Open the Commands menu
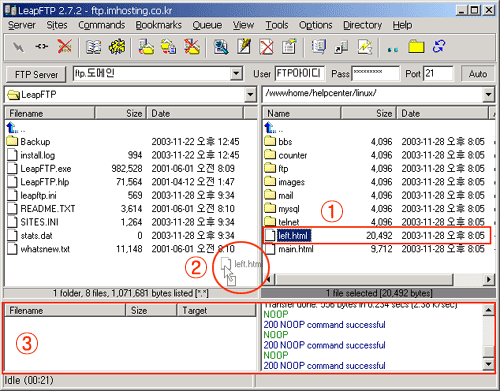The height and width of the screenshot is (391, 500). tap(102, 25)
